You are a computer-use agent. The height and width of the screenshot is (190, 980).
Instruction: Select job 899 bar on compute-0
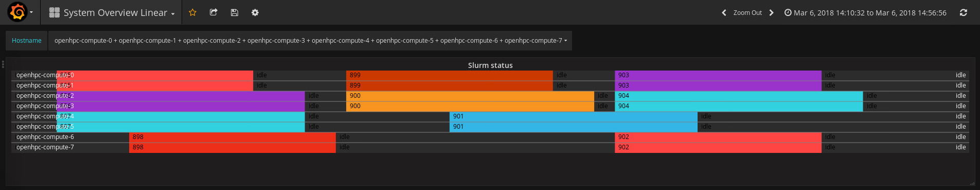[x=450, y=75]
